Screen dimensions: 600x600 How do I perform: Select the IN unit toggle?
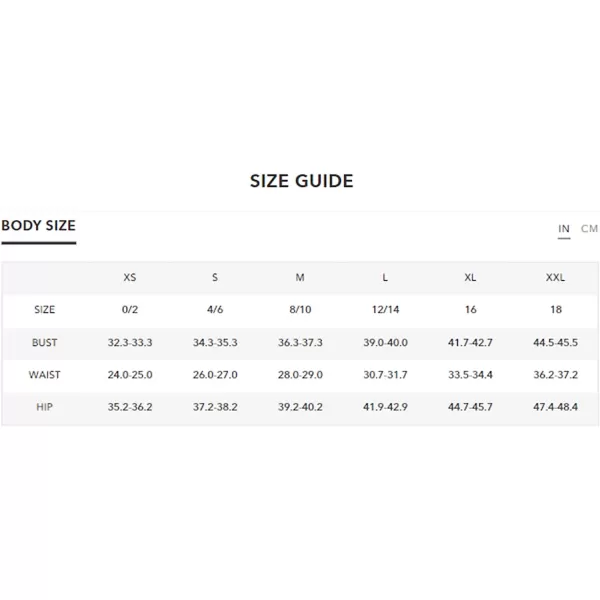click(x=564, y=228)
